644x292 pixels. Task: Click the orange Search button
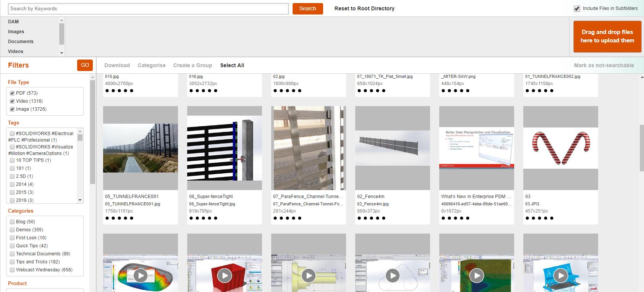(307, 8)
